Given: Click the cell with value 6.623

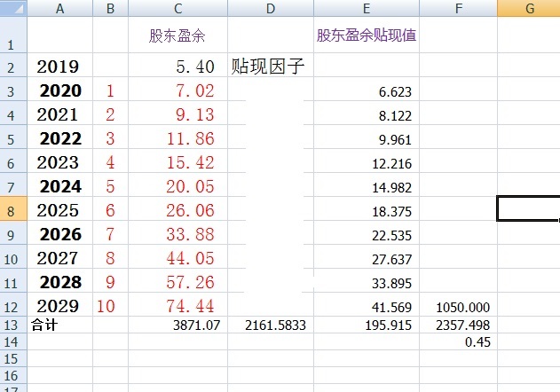Looking at the screenshot, I should pyautogui.click(x=367, y=89).
